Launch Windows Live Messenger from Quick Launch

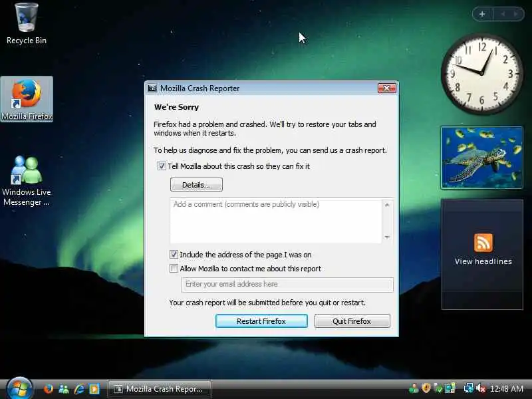64,388
